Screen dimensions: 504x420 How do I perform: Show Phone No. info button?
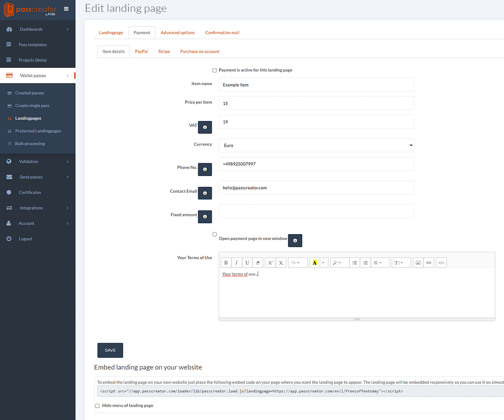(205, 169)
